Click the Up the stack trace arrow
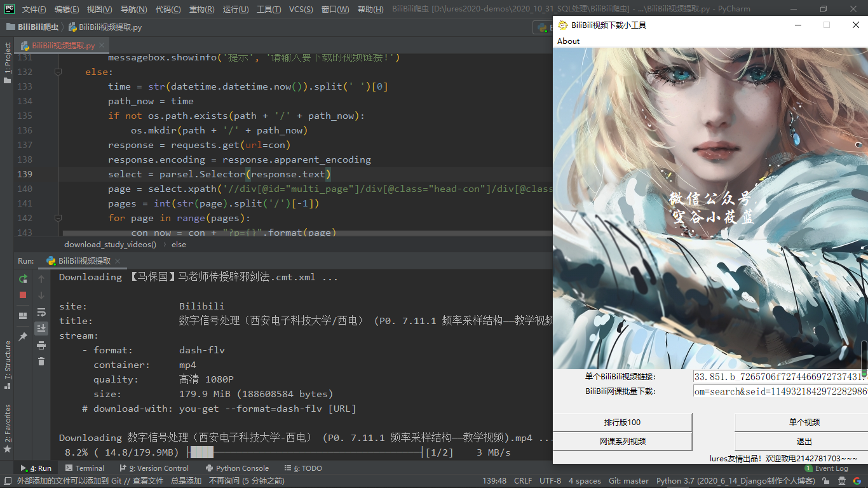This screenshot has height=488, width=868. tap(41, 279)
